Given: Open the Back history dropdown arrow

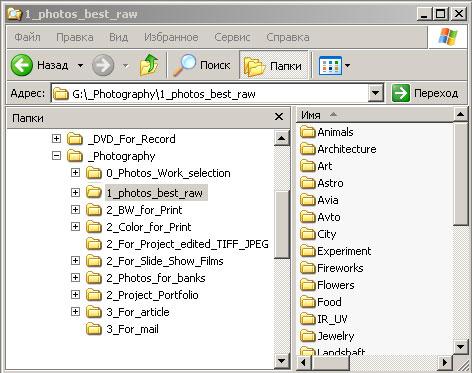Looking at the screenshot, I should (80, 65).
